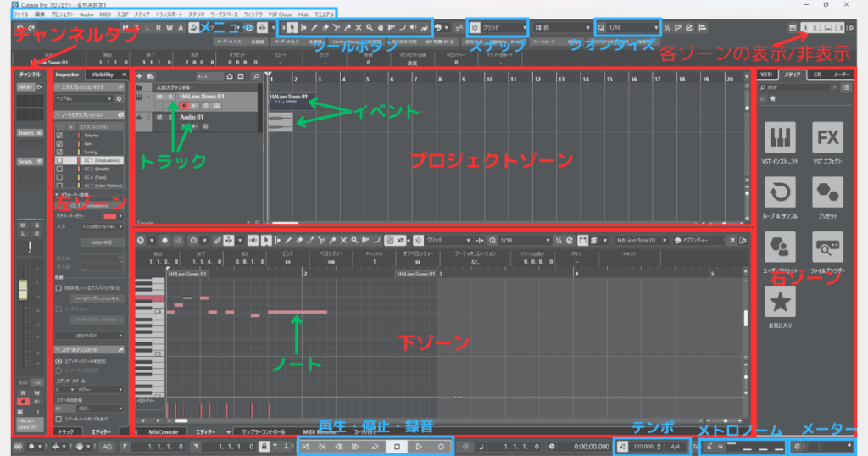Image resolution: width=868 pixels, height=456 pixels.
Task: Select the Glue tool
Action: click(x=348, y=28)
